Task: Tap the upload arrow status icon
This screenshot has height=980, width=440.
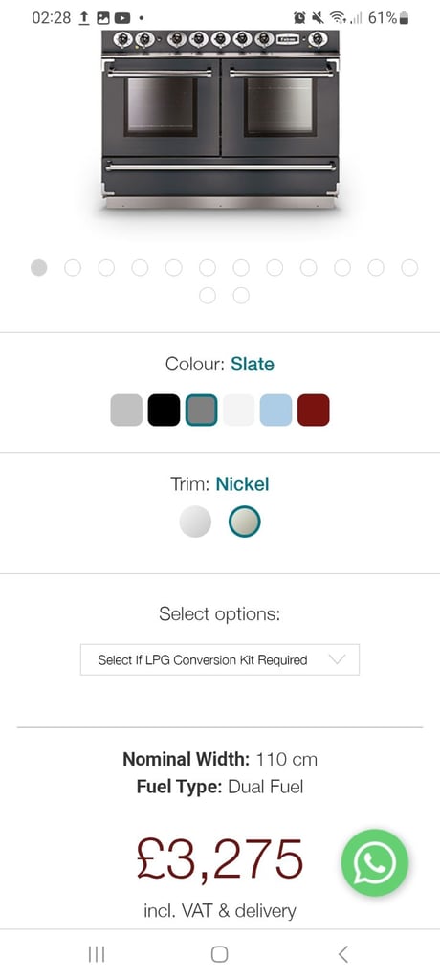Action: [84, 18]
